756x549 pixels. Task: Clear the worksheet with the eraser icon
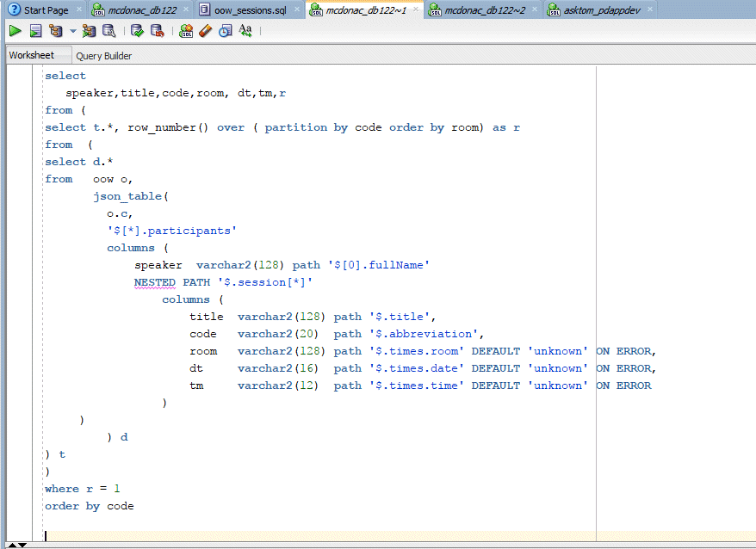(x=205, y=31)
